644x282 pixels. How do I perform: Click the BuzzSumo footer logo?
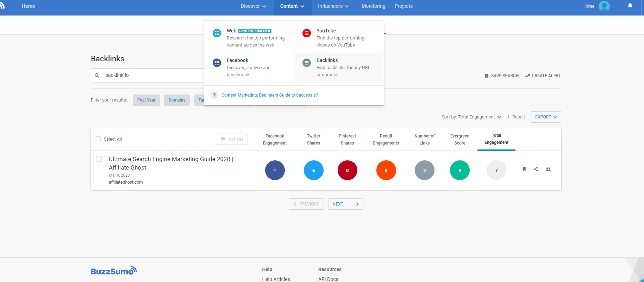pyautogui.click(x=113, y=271)
